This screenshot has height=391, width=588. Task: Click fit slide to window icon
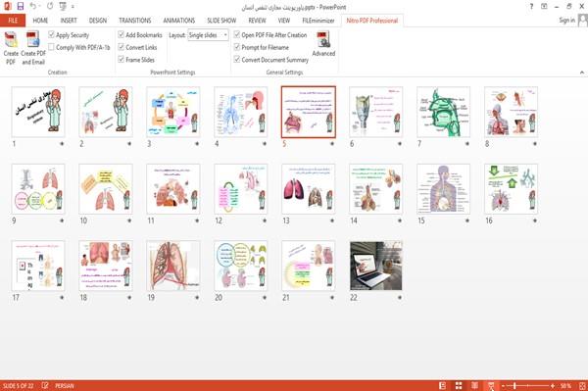(582, 386)
